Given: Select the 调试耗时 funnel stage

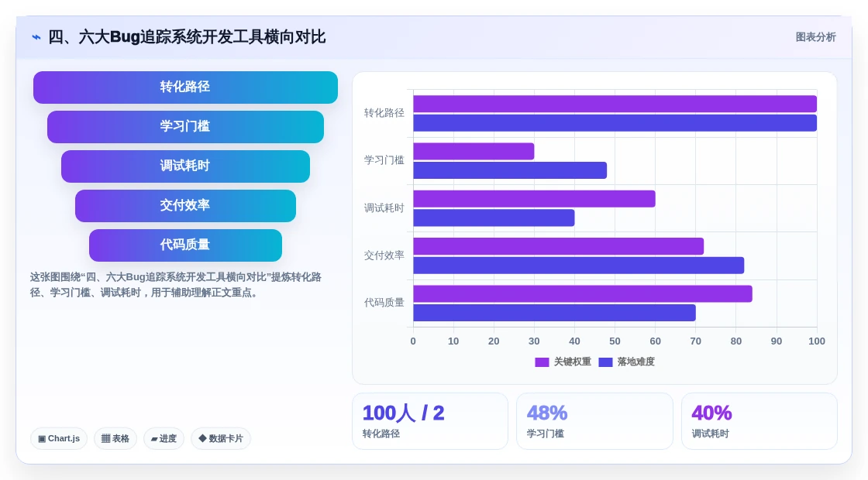Looking at the screenshot, I should point(185,166).
